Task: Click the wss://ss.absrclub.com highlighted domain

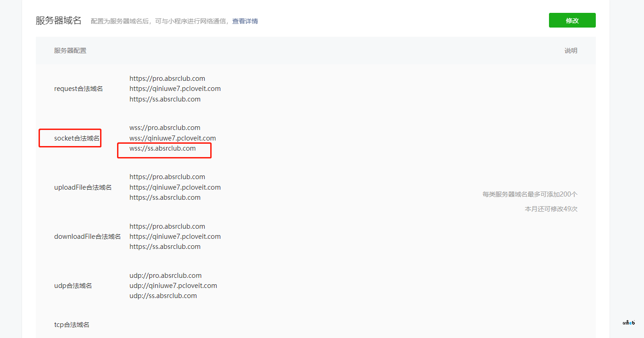Action: [x=164, y=148]
